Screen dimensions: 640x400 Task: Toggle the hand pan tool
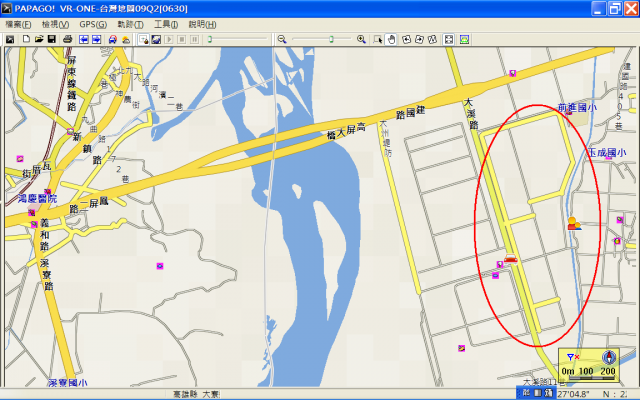[391, 39]
